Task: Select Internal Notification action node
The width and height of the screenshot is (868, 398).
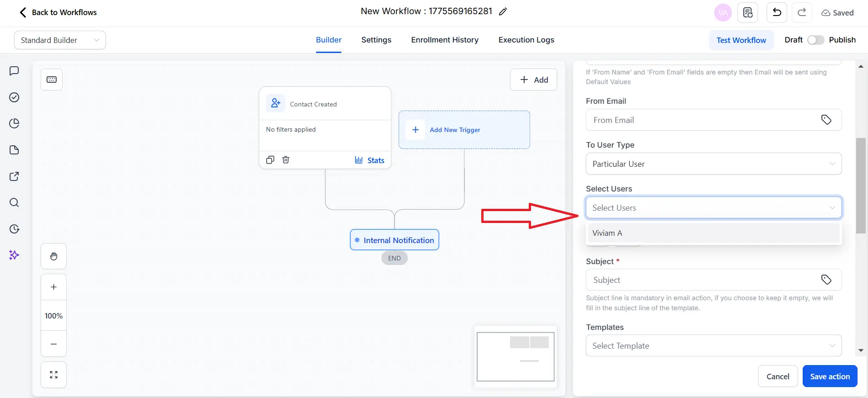Action: [x=395, y=240]
